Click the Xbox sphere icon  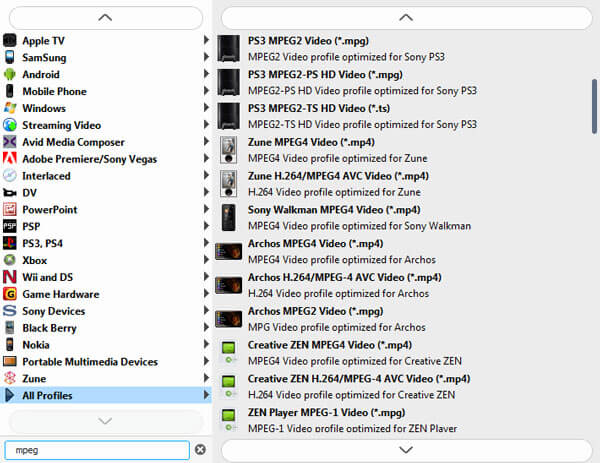(x=10, y=260)
